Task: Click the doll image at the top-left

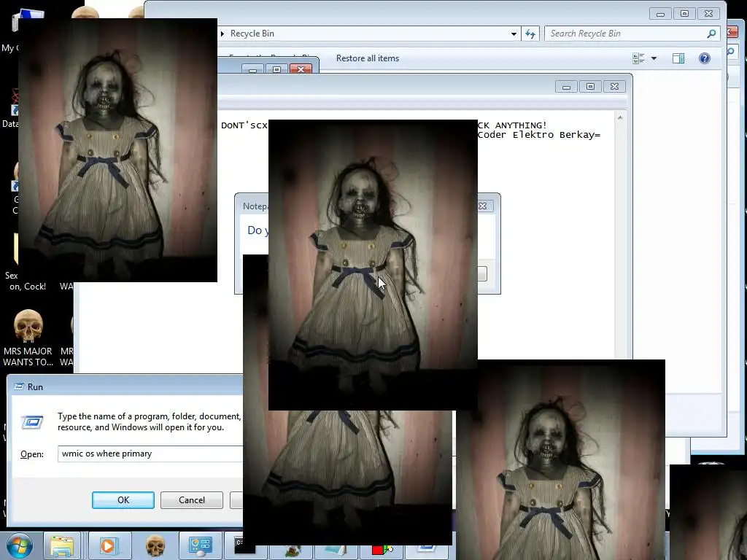Action: 117,150
